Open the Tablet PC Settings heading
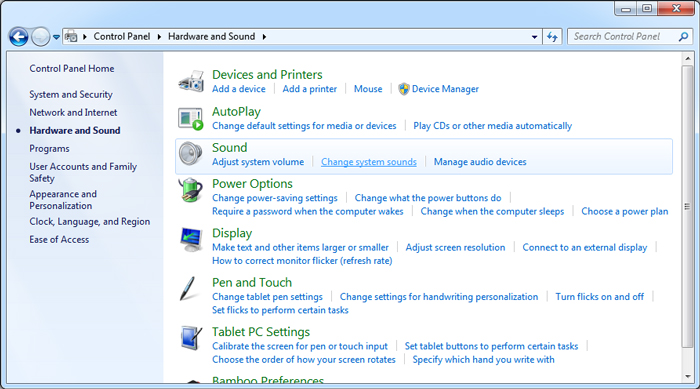700x389 pixels. pyautogui.click(x=261, y=332)
